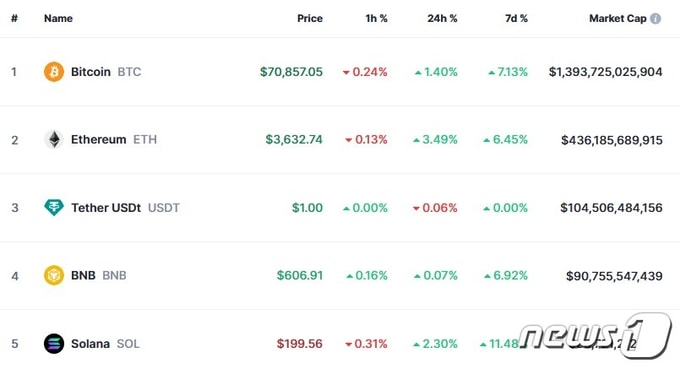This screenshot has width=680, height=369.
Task: Sort by the 24h % column
Action: (x=442, y=19)
